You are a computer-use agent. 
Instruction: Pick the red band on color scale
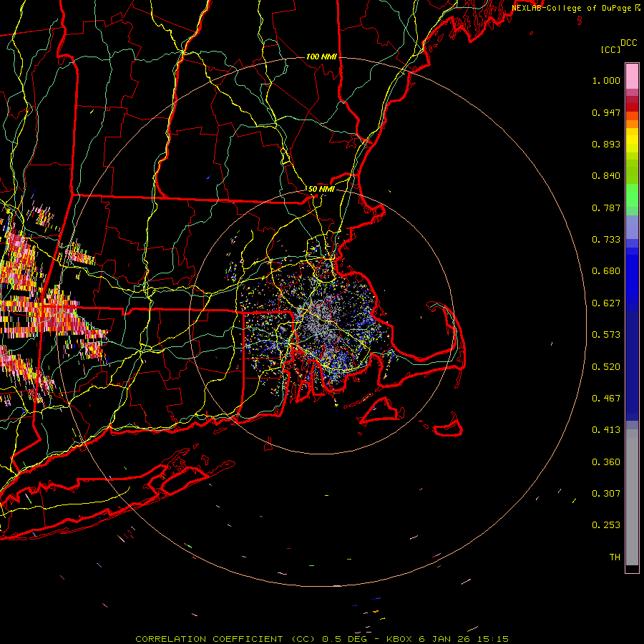(x=632, y=107)
